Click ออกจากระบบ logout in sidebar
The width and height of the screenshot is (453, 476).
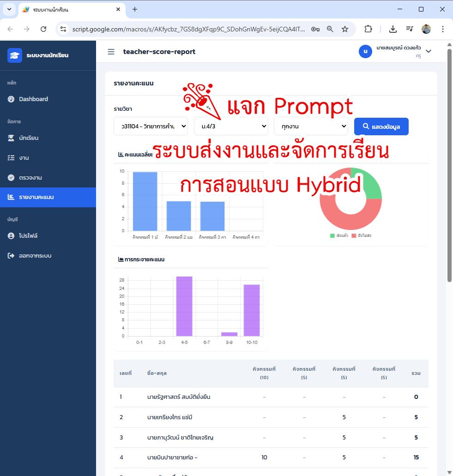pyautogui.click(x=48, y=256)
